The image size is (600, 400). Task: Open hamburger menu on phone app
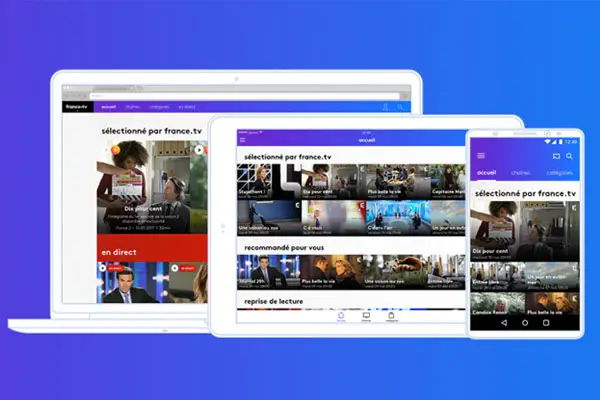click(481, 155)
